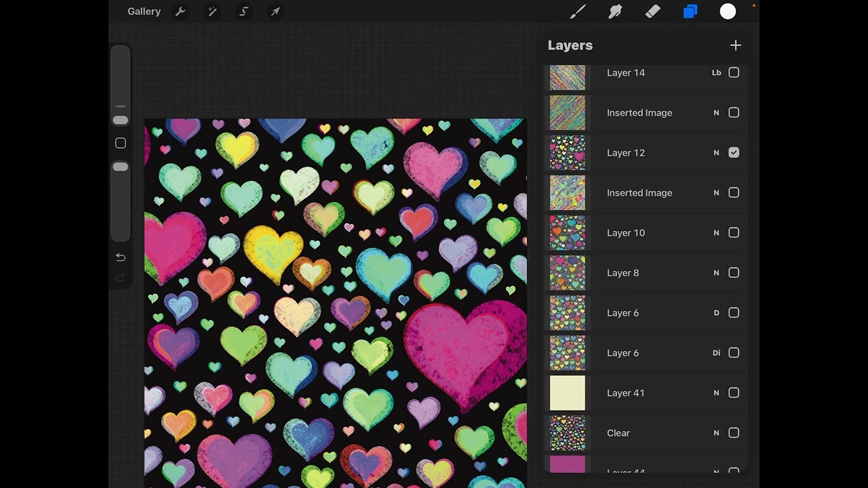Tap the undo arrow in sidebar

(x=120, y=258)
